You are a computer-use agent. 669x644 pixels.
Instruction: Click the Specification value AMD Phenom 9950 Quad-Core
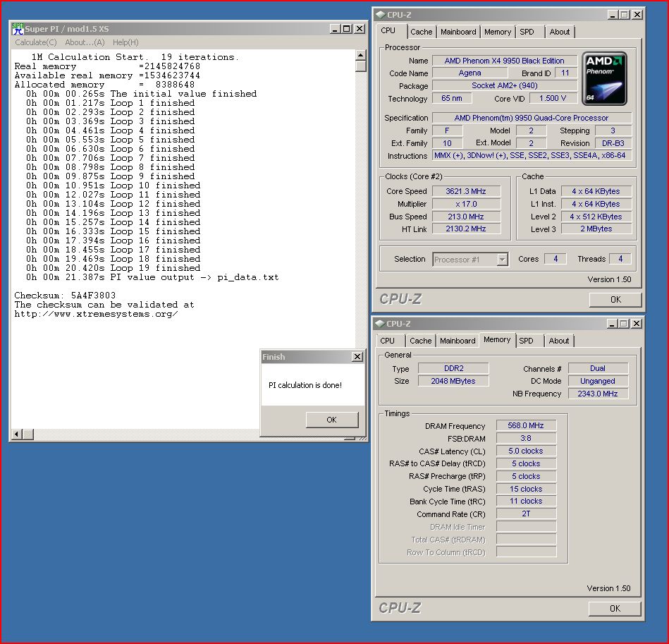click(532, 117)
